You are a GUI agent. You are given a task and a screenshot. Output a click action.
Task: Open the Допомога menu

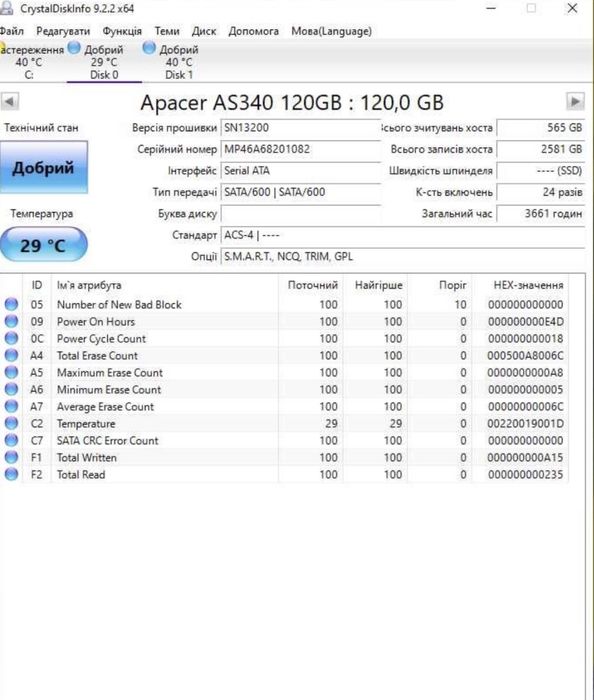click(x=253, y=31)
